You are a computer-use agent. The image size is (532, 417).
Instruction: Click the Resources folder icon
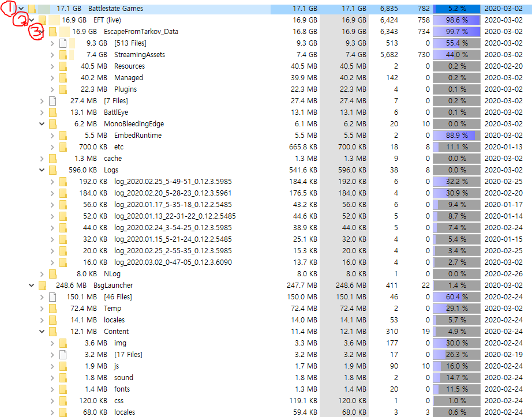coord(63,66)
